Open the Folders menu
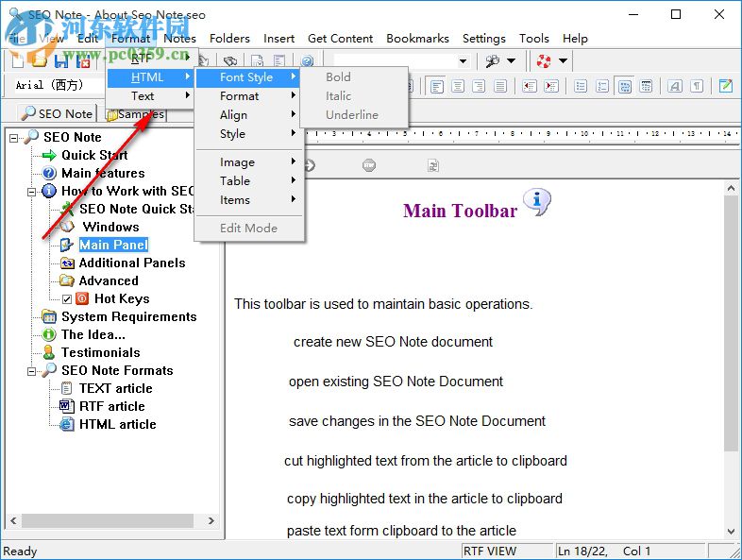Image resolution: width=742 pixels, height=560 pixels. tap(229, 39)
